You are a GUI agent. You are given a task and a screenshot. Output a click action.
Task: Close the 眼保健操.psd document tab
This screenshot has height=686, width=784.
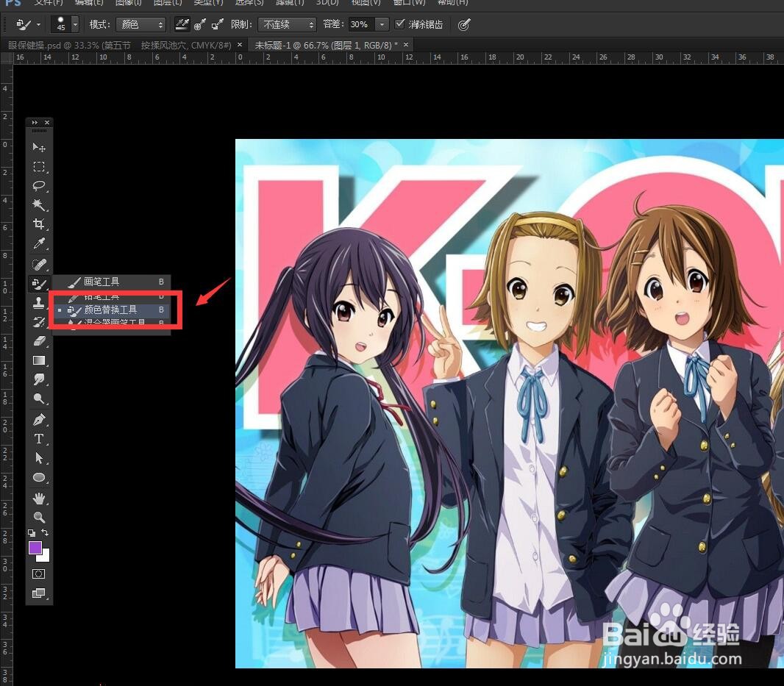click(240, 45)
